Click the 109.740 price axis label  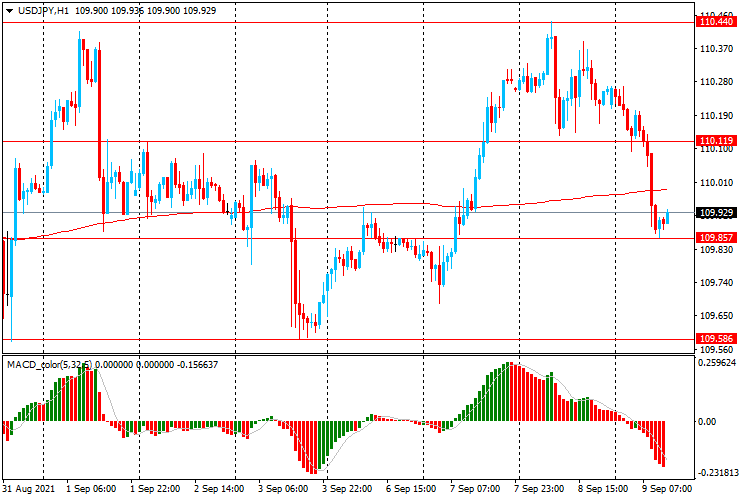(x=716, y=282)
